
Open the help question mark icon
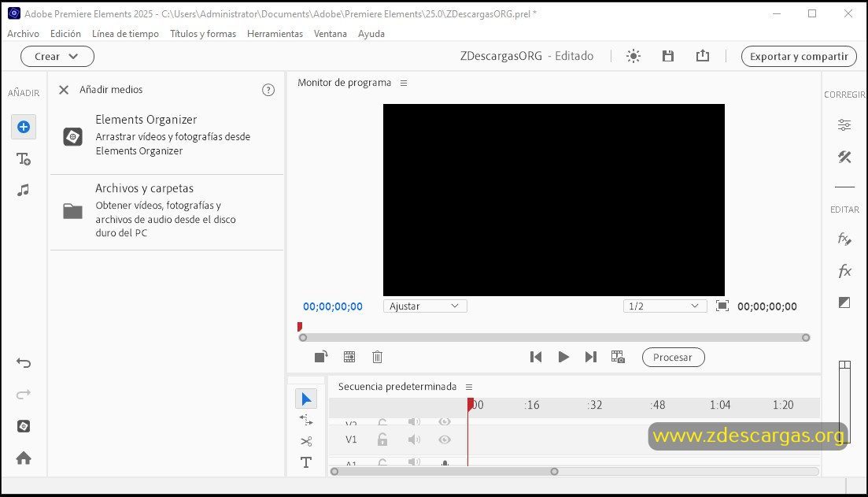[x=268, y=90]
